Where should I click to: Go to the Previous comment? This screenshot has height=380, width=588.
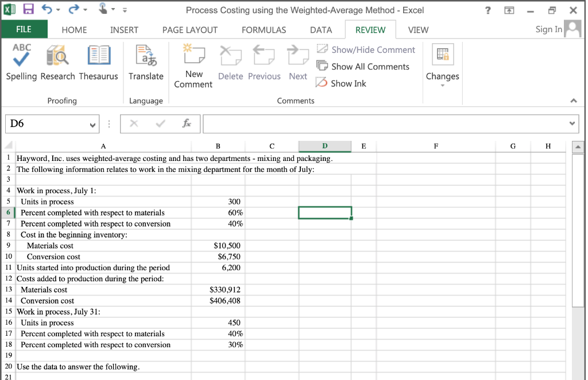click(x=264, y=62)
